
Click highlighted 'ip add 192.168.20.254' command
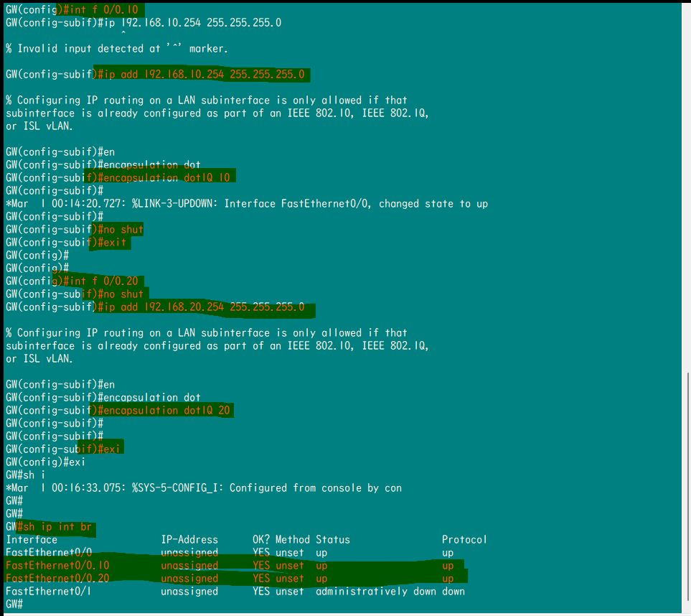point(202,307)
